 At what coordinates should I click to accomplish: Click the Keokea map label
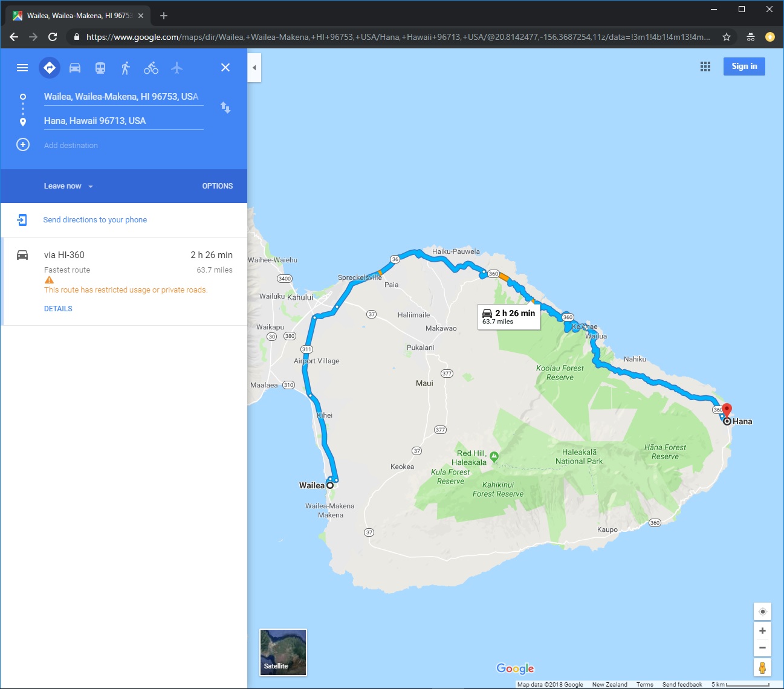tap(402, 467)
